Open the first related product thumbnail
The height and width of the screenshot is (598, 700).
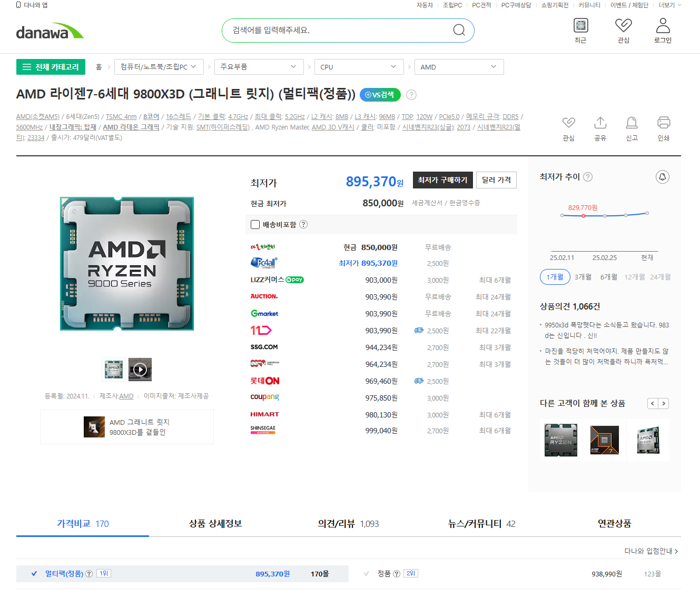(561, 440)
